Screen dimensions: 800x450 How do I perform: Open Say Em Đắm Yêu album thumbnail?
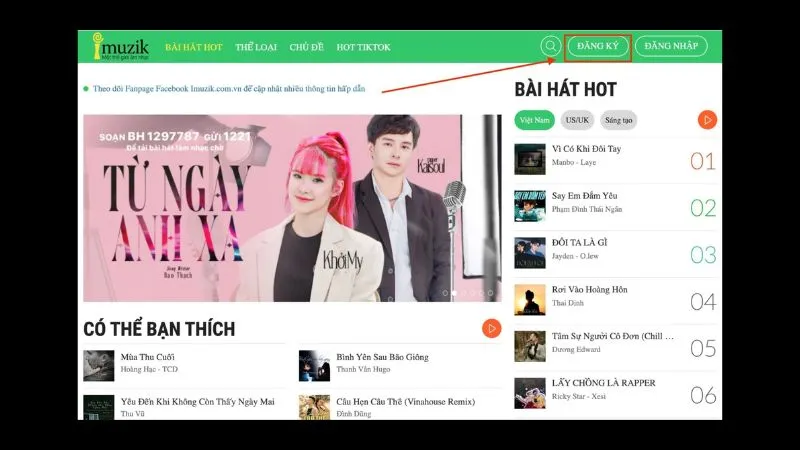530,206
